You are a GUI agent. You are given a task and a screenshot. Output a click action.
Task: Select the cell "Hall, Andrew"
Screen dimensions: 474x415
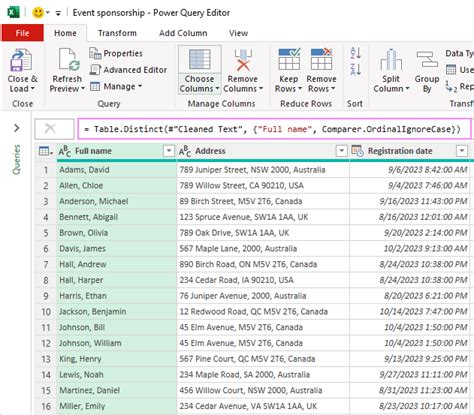coord(117,264)
